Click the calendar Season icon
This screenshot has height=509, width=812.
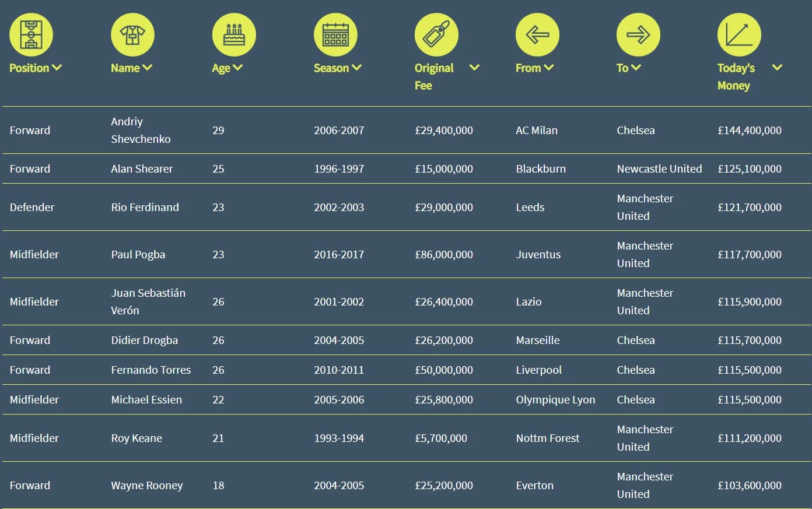335,35
